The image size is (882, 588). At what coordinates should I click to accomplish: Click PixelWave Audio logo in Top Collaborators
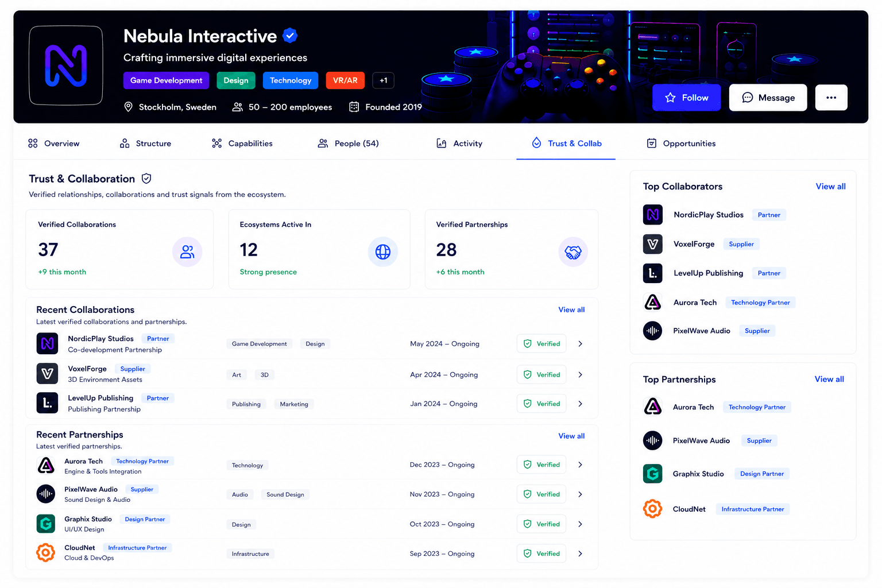click(653, 331)
